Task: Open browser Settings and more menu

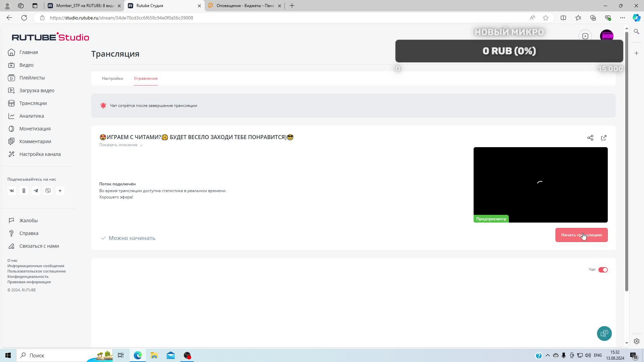Action: click(x=623, y=18)
